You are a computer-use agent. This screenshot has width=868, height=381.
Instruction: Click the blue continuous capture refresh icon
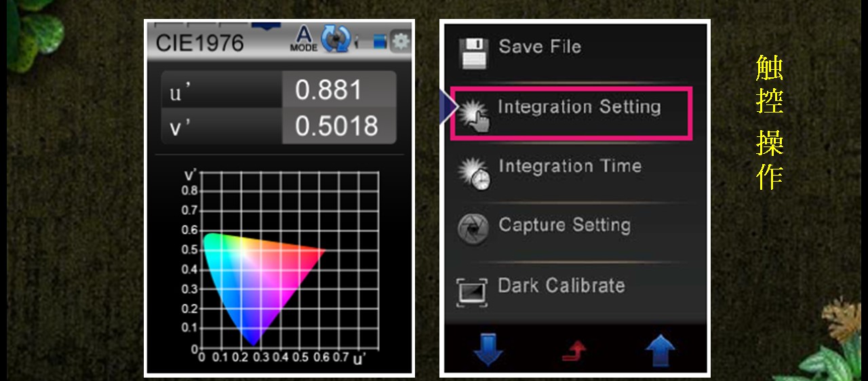[336, 39]
